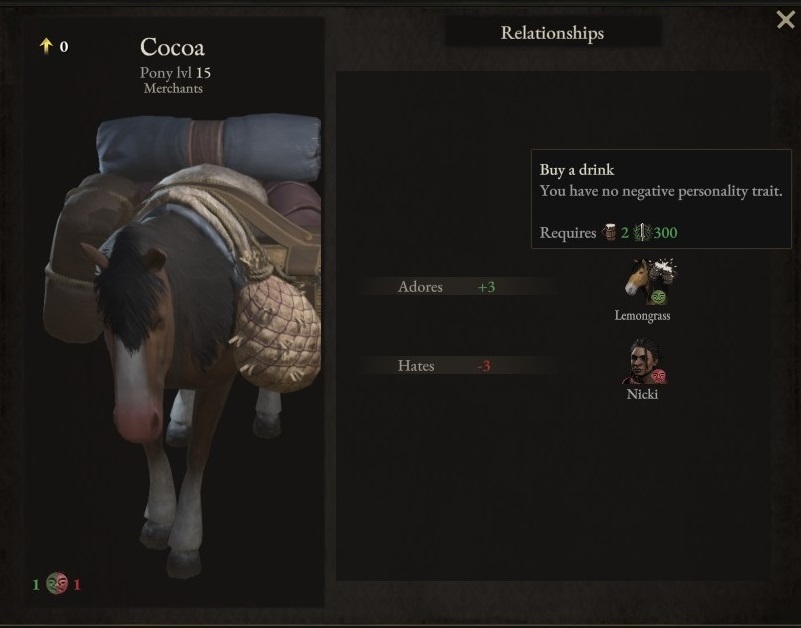Click the Pony lvl 15 text

pos(175,73)
